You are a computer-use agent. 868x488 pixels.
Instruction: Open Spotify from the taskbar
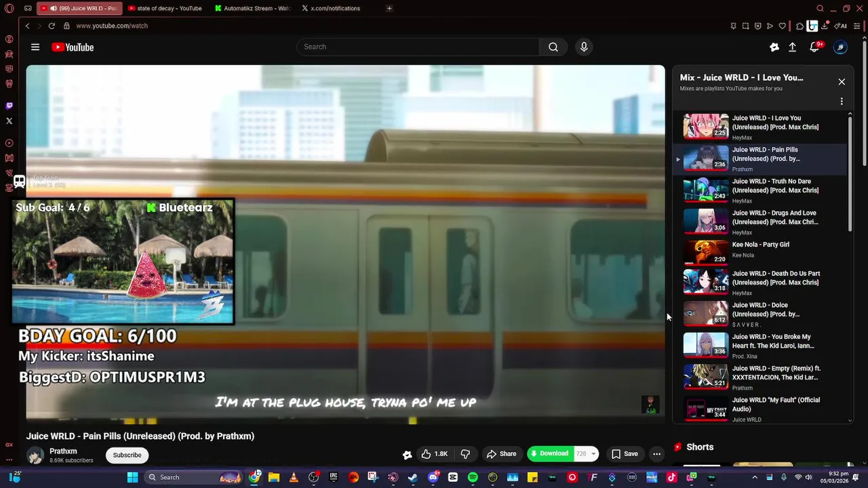[473, 477]
